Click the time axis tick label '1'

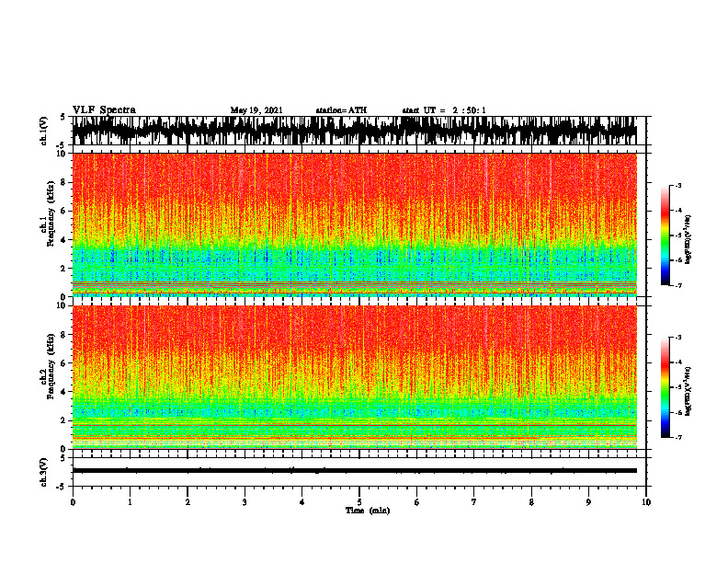130,502
